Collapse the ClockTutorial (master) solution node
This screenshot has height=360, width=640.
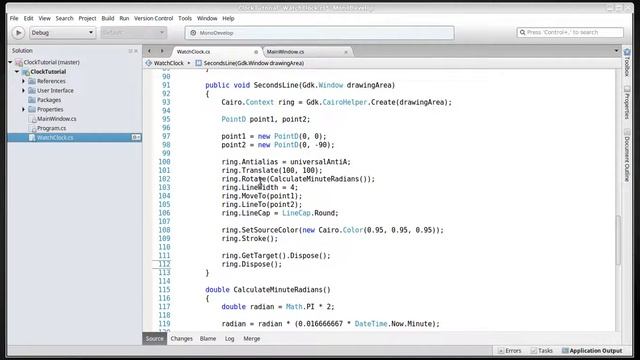10,62
